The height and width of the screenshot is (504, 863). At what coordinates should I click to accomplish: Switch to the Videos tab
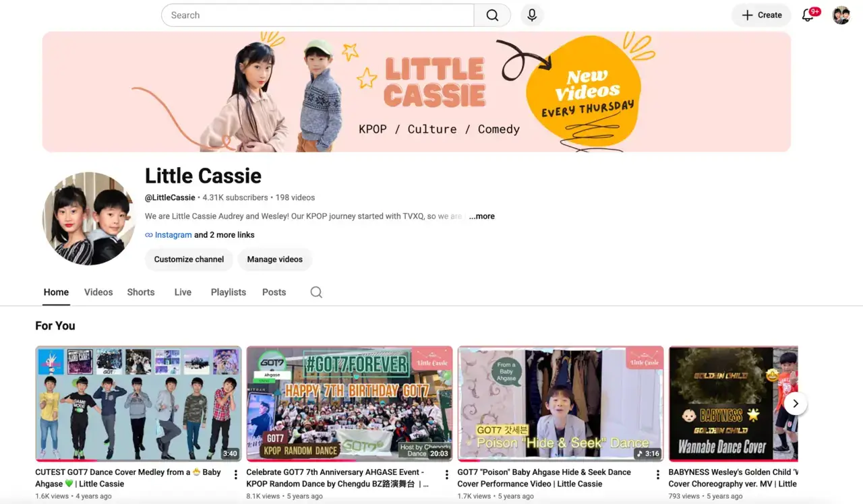coord(98,292)
